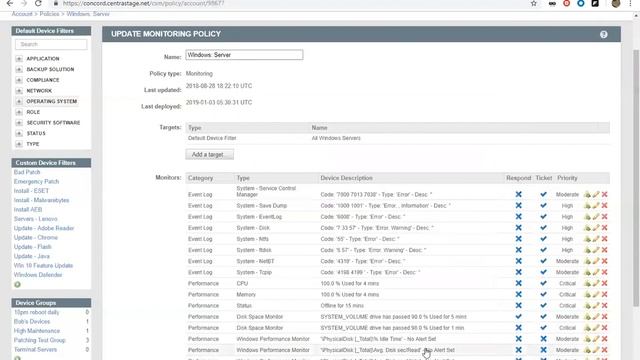The height and width of the screenshot is (360, 640).
Task: Expand the APPLICATION filter group
Action: 19,59
